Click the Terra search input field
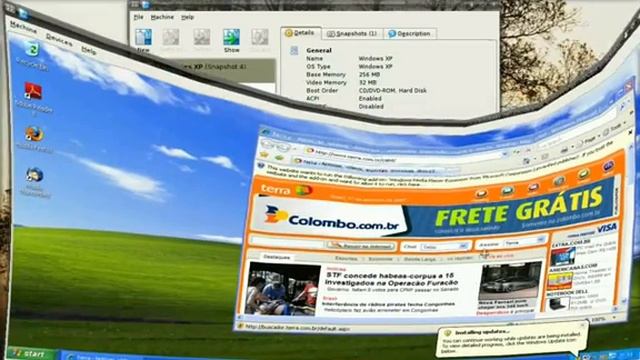Image resolution: width=640 pixels, height=360 pixels. (286, 242)
